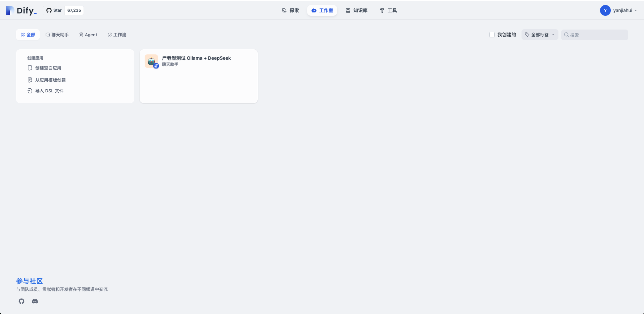The image size is (644, 314).
Task: Click the 导入 DSL 文件 import icon
Action: [30, 91]
